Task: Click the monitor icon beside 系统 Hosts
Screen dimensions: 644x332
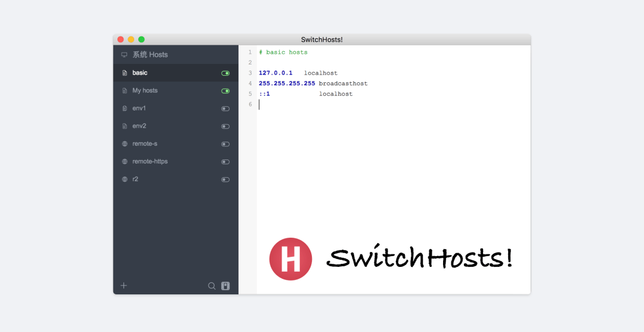Action: [x=124, y=55]
